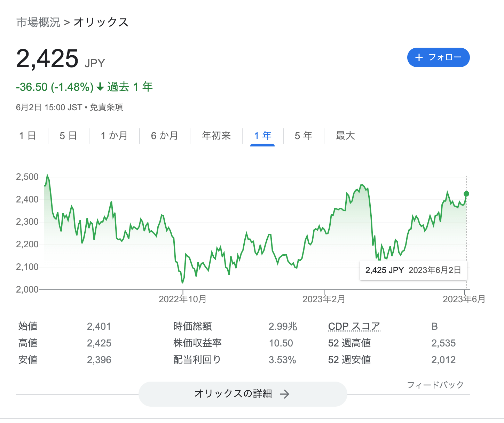Open オリックスの詳細 details button
Screen dimensions: 504x423
point(243,394)
